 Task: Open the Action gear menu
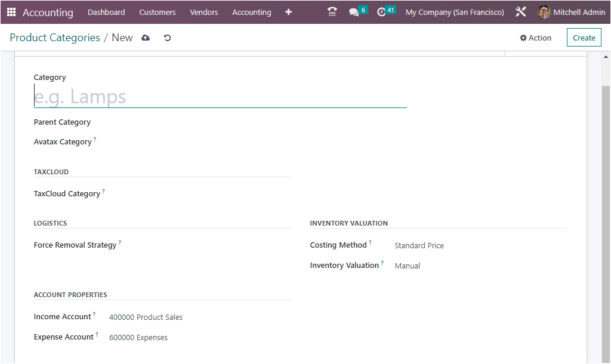pyautogui.click(x=535, y=38)
